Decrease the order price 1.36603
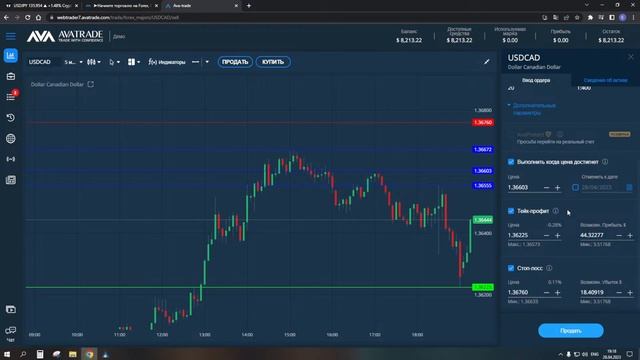 tap(546, 187)
